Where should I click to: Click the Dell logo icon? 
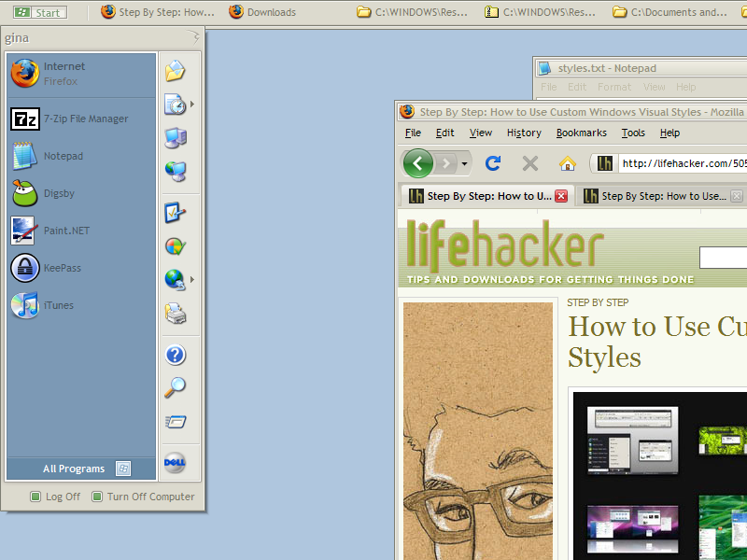tap(175, 462)
